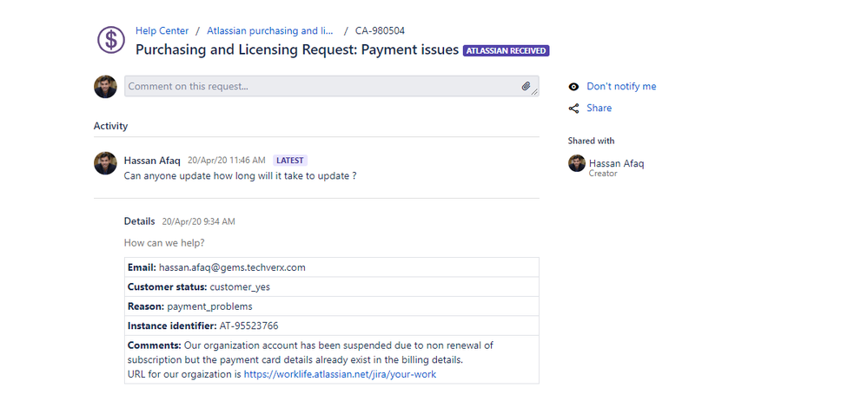Click the comment asking how long to update

(x=241, y=176)
